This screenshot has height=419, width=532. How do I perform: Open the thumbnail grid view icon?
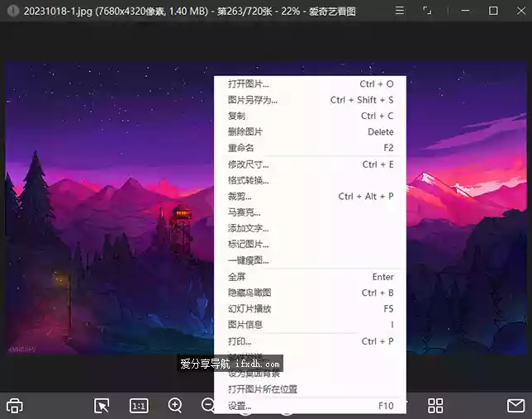click(x=435, y=406)
